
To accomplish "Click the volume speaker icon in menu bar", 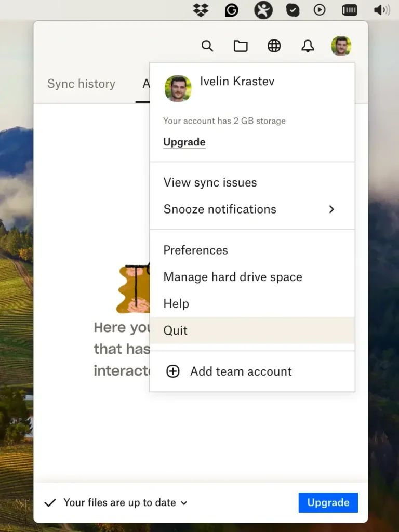I will click(x=382, y=10).
